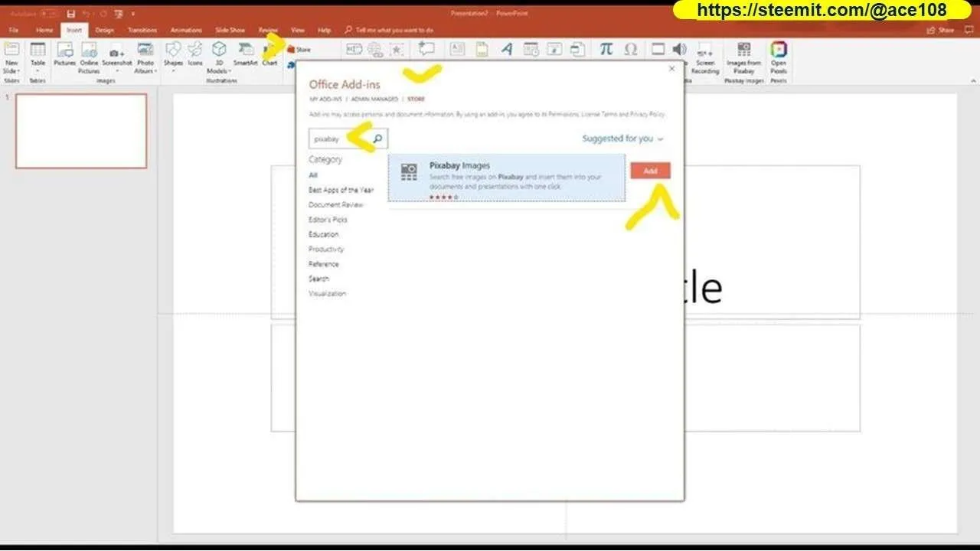The image size is (980, 551).
Task: Switch to the View tab
Action: 298,30
